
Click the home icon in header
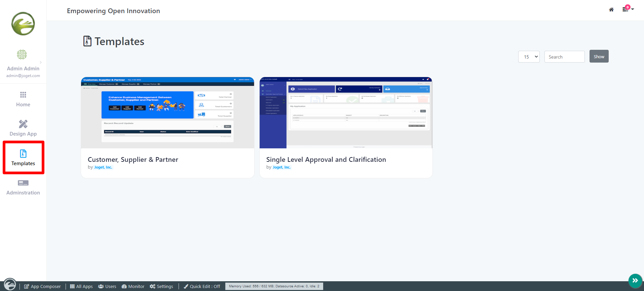tap(611, 9)
